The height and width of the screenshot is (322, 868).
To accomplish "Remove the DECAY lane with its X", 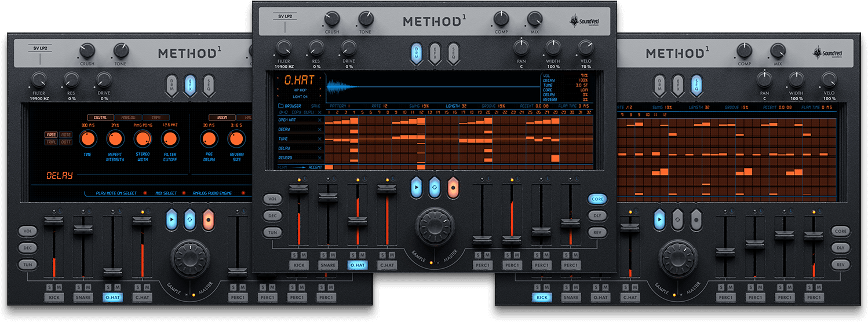I will [x=319, y=129].
